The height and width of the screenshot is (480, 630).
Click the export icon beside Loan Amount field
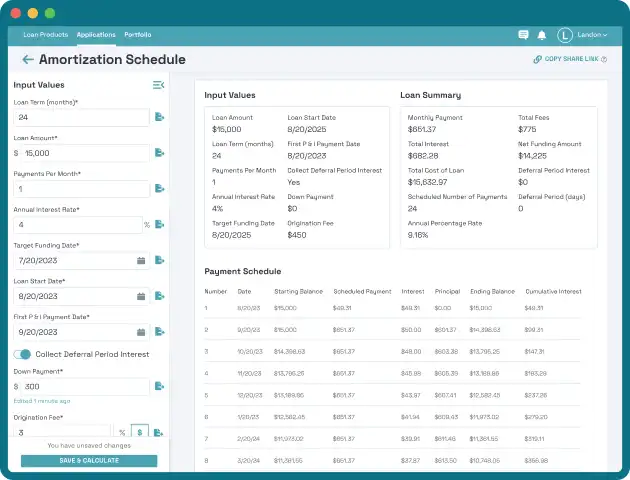[x=160, y=153]
